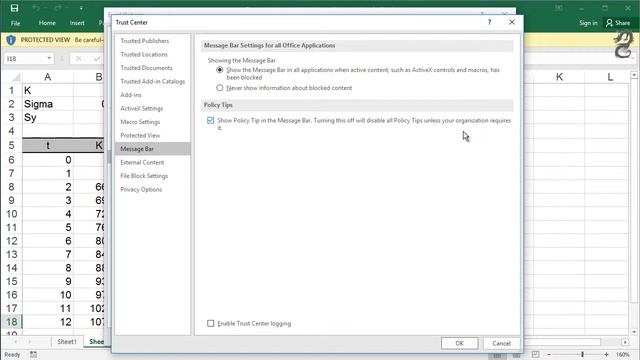Viewport: 640px width, 360px height.
Task: Open the Home ribbon tab
Action: pyautogui.click(x=47, y=23)
